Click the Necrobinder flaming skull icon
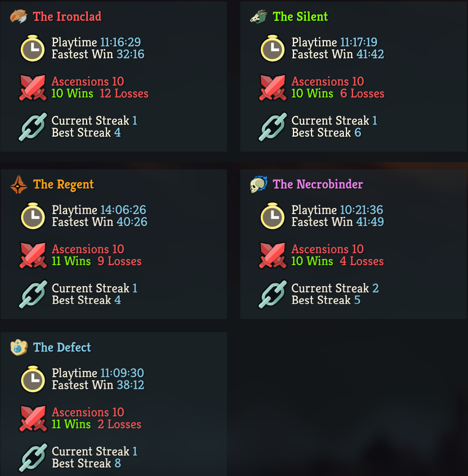This screenshot has width=468, height=476. click(259, 184)
